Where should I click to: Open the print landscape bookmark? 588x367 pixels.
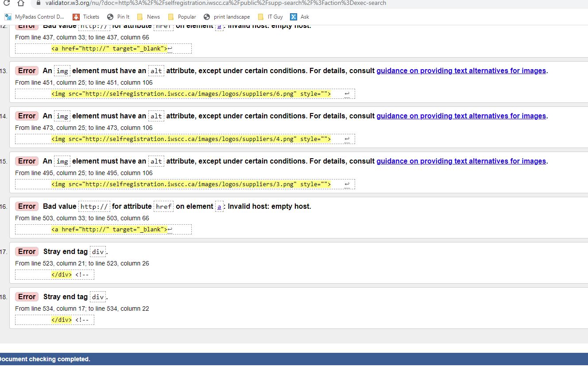[x=231, y=17]
